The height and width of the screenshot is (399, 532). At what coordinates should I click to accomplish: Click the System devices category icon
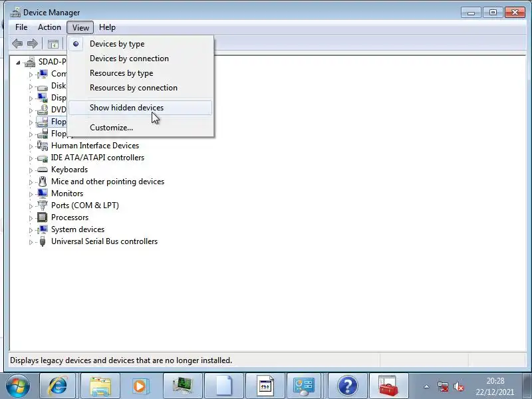43,229
